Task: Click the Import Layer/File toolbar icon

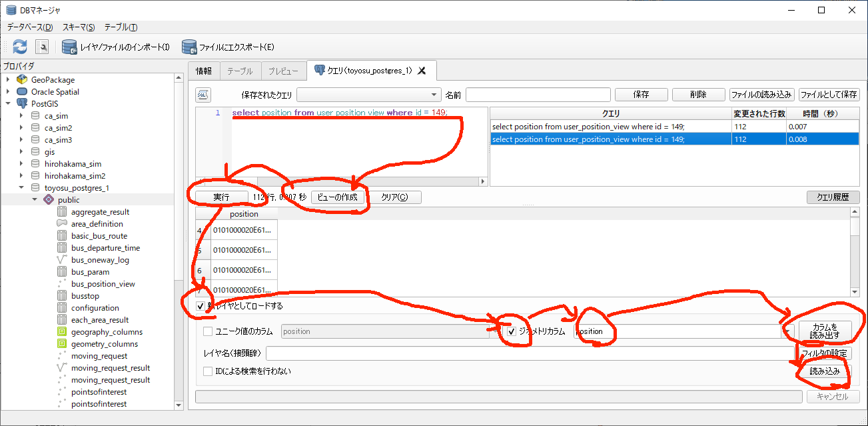Action: (x=69, y=47)
